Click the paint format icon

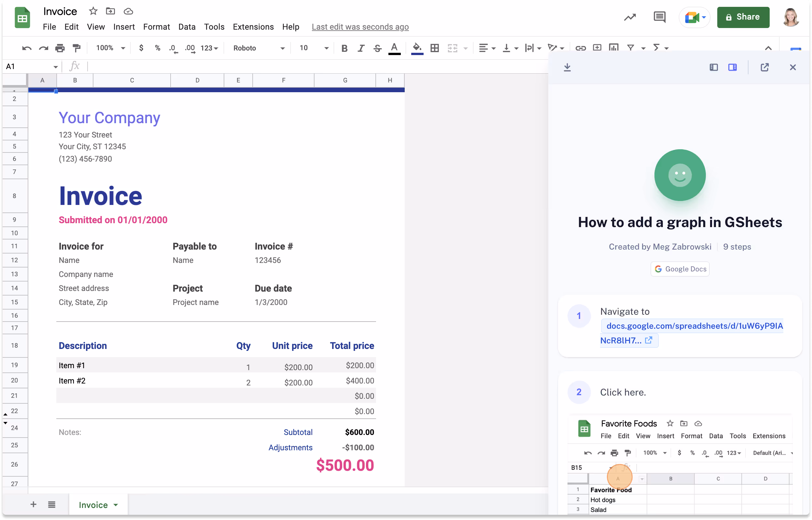pyautogui.click(x=77, y=48)
